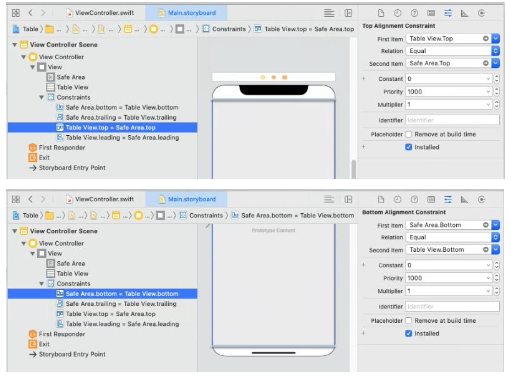The image size is (511, 377).
Task: Open First Item dropdown showing Safe Area.Bottom
Action: coord(496,225)
